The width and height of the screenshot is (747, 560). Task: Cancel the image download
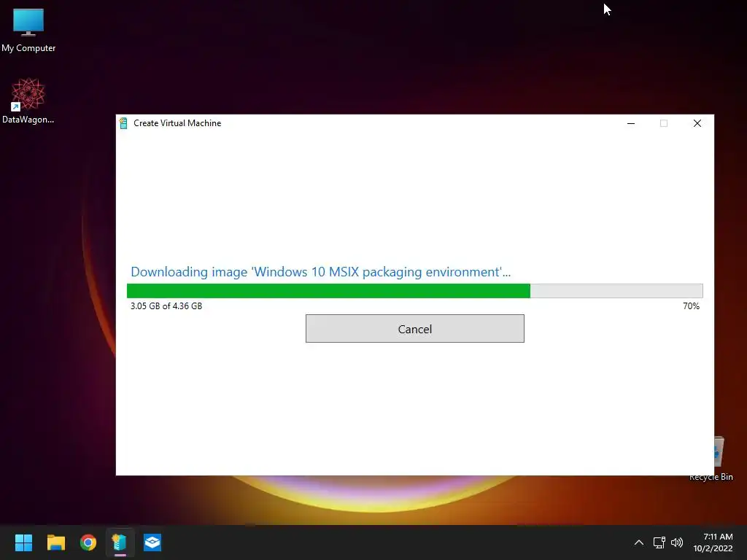point(414,329)
